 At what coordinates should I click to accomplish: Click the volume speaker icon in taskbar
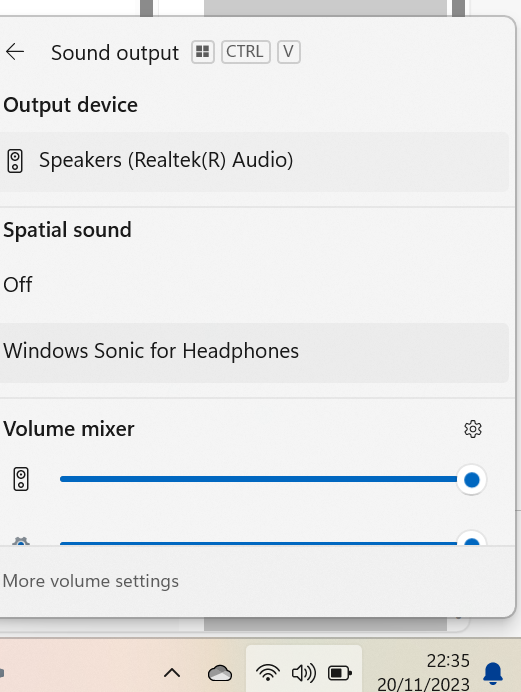coord(304,673)
